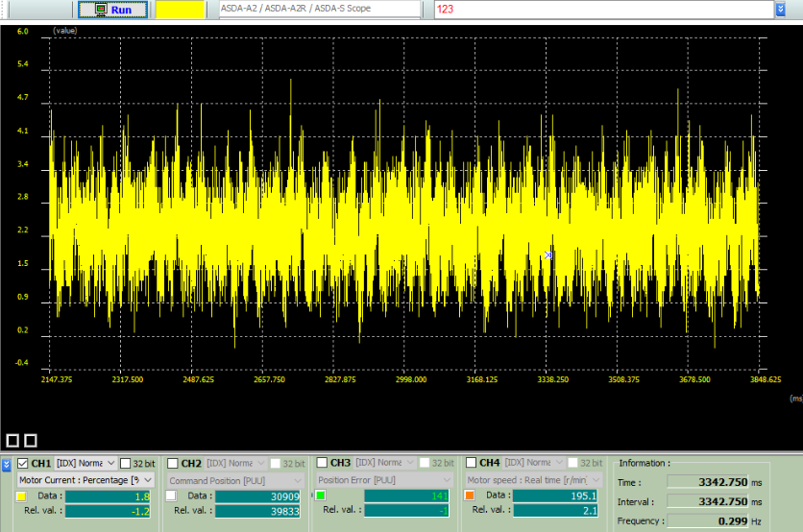The width and height of the screenshot is (803, 532).
Task: Click the yellow color box beside Run
Action: pyautogui.click(x=180, y=10)
